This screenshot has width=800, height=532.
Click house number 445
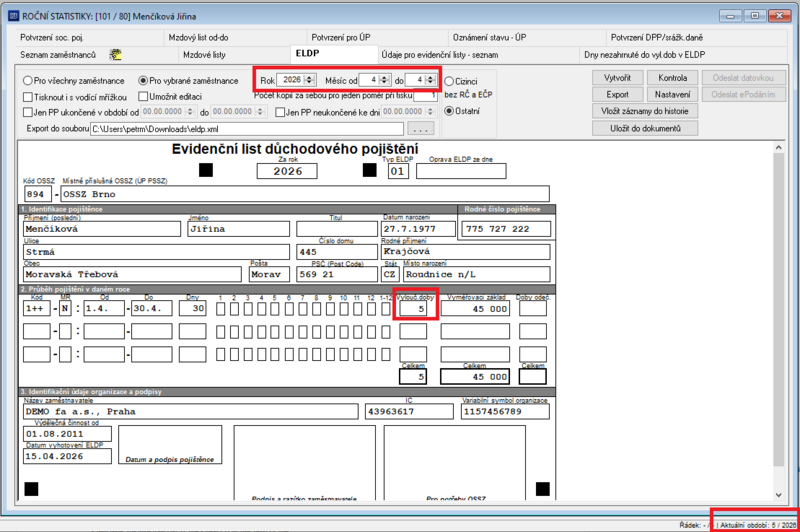(337, 252)
